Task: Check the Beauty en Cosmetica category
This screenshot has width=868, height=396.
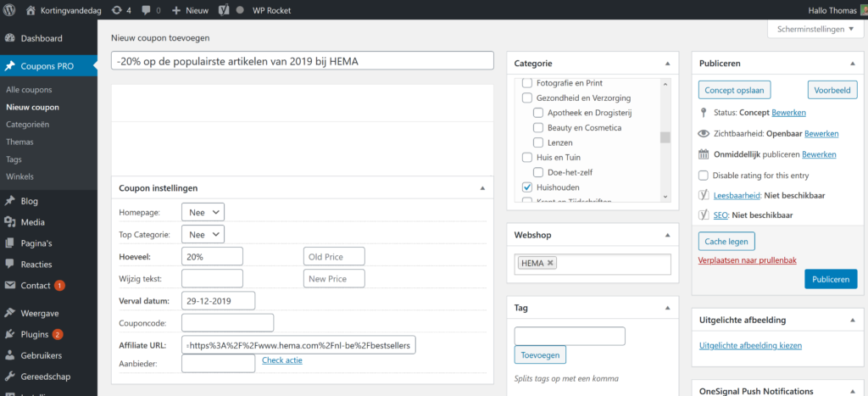Action: pyautogui.click(x=539, y=128)
